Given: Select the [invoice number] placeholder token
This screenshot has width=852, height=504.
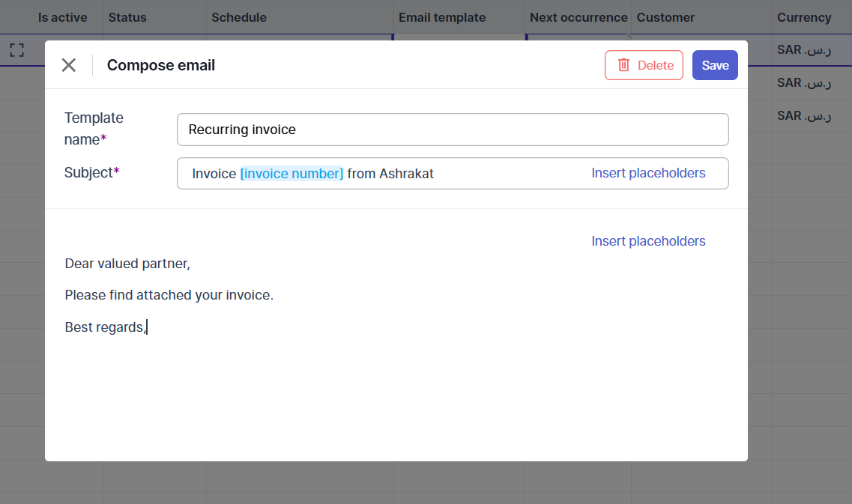Looking at the screenshot, I should click(x=291, y=174).
